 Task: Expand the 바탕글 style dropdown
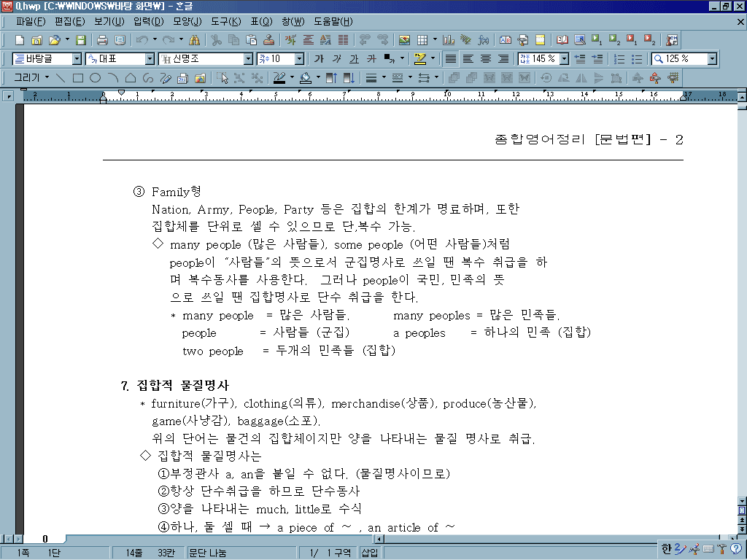click(x=77, y=58)
